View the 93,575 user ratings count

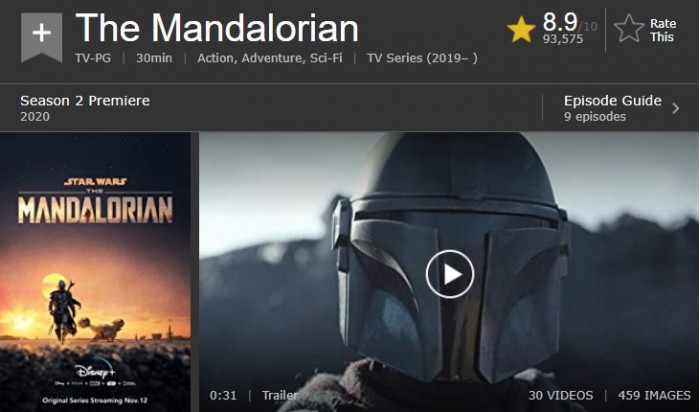(x=562, y=39)
